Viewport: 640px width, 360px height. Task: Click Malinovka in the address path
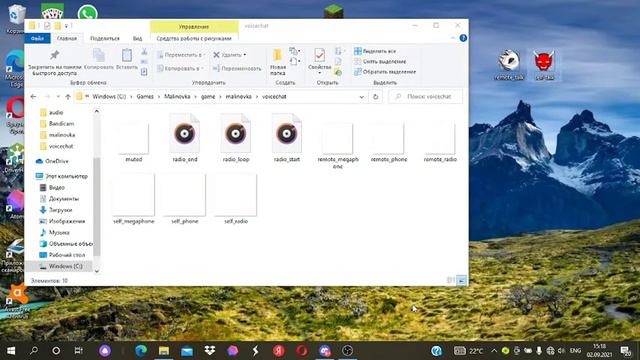pos(177,97)
